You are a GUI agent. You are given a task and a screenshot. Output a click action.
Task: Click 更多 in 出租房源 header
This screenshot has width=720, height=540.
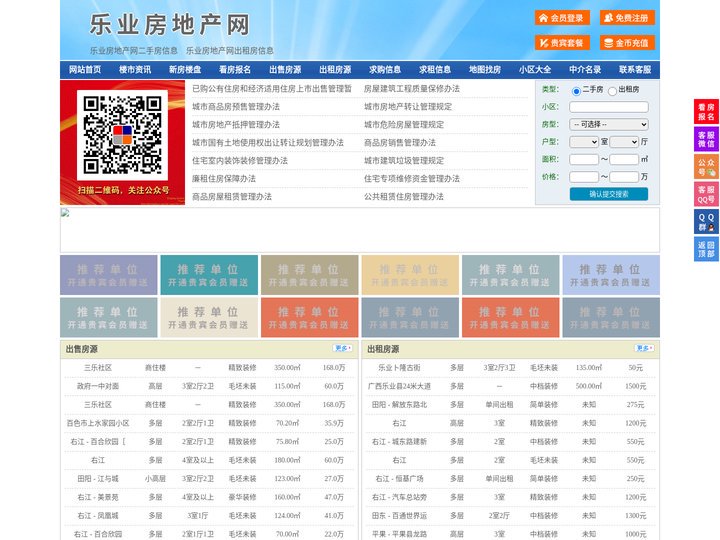coord(644,348)
